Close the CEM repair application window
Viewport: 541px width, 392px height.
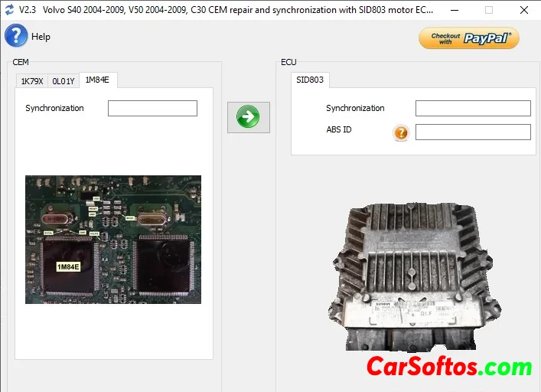[x=523, y=10]
